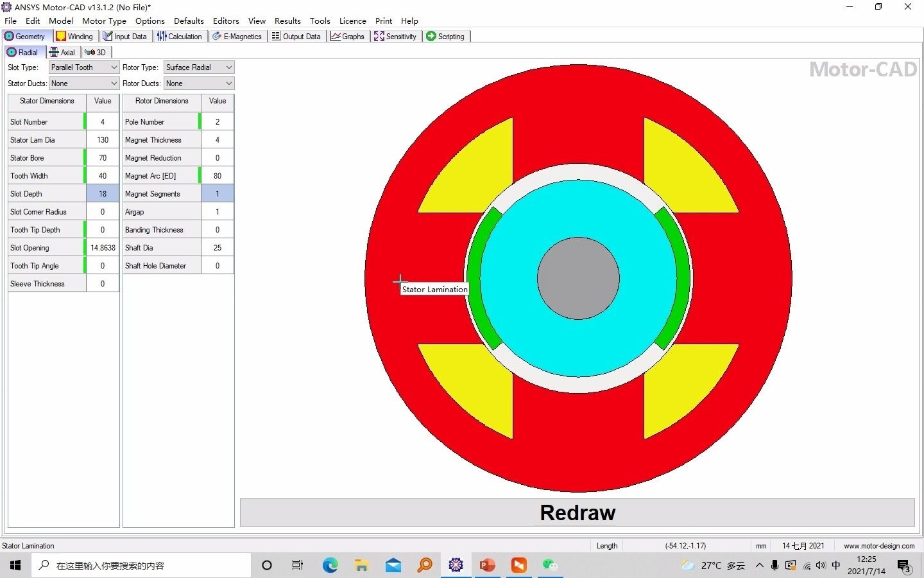Click the Shaft Hole Diameter row label
Screen dimensions: 924x578
click(x=162, y=266)
